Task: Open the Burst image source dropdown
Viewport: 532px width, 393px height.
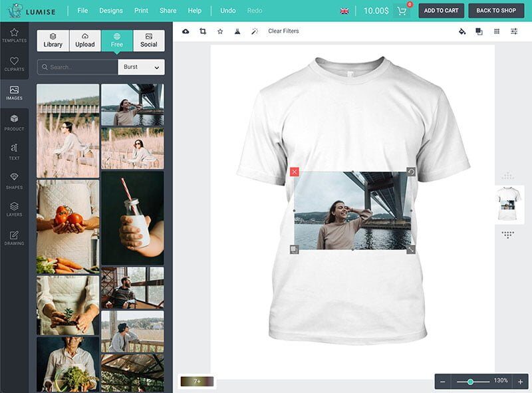Action: click(141, 67)
